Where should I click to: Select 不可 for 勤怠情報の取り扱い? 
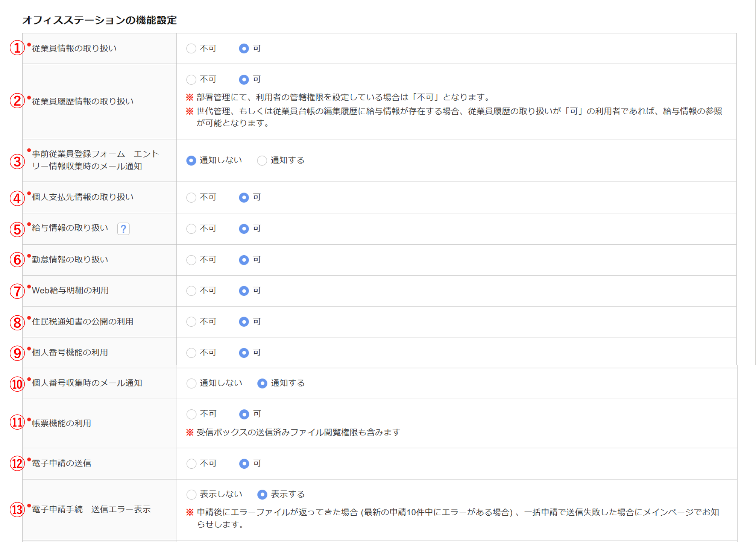[191, 260]
